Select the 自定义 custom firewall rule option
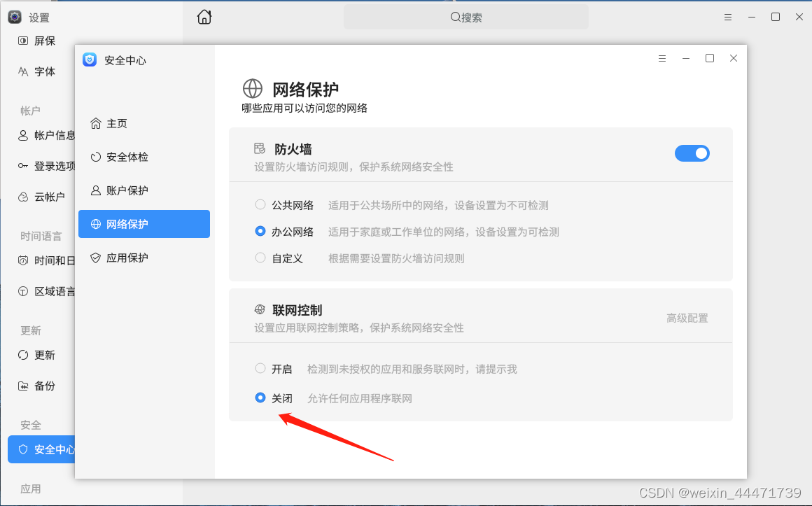The image size is (812, 506). [259, 258]
